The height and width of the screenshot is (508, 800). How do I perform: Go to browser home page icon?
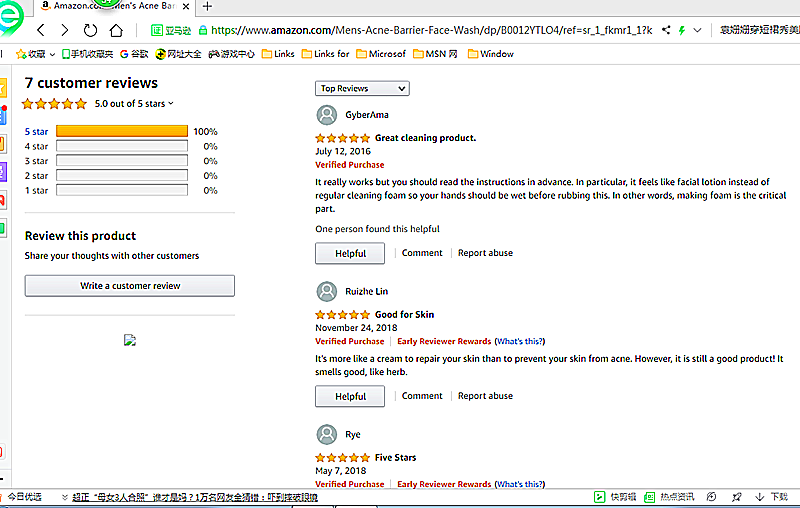click(x=117, y=31)
